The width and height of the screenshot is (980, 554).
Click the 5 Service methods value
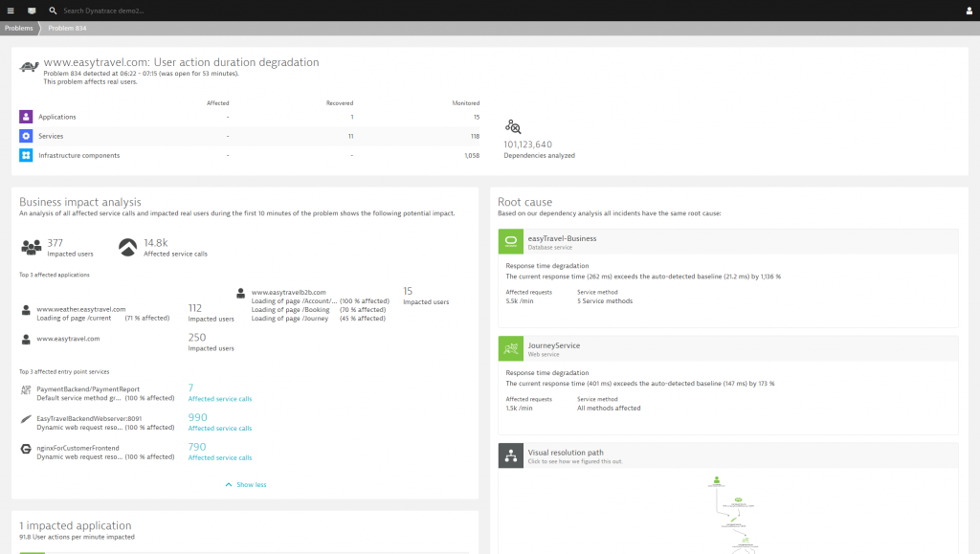click(x=605, y=301)
